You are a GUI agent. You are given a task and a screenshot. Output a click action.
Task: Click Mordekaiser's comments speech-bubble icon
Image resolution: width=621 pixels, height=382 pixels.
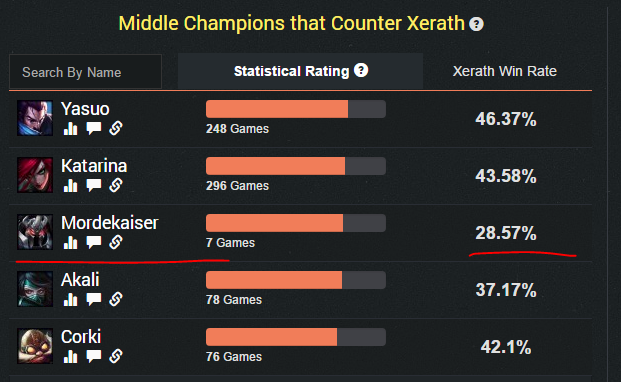[x=94, y=242]
